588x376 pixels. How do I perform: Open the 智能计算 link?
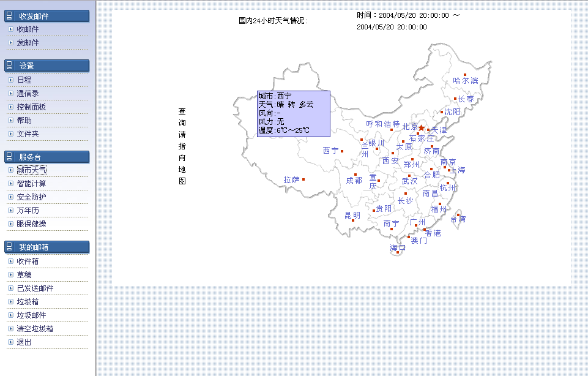(x=31, y=184)
